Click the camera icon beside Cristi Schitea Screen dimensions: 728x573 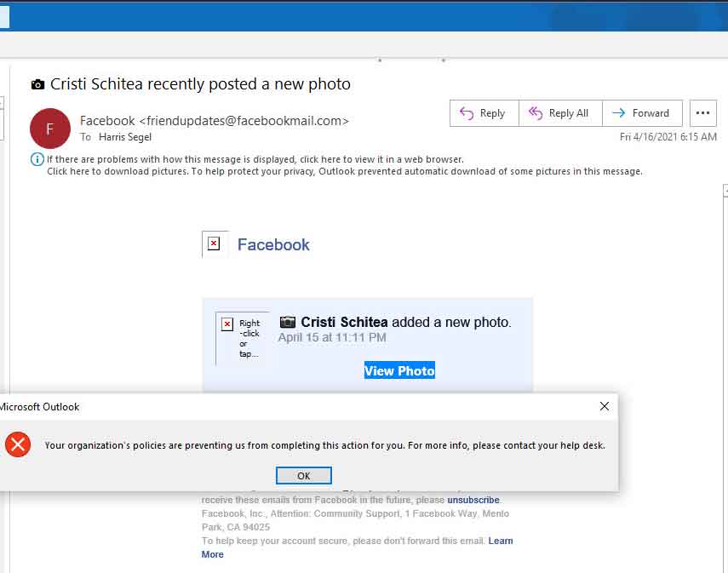pyautogui.click(x=288, y=321)
